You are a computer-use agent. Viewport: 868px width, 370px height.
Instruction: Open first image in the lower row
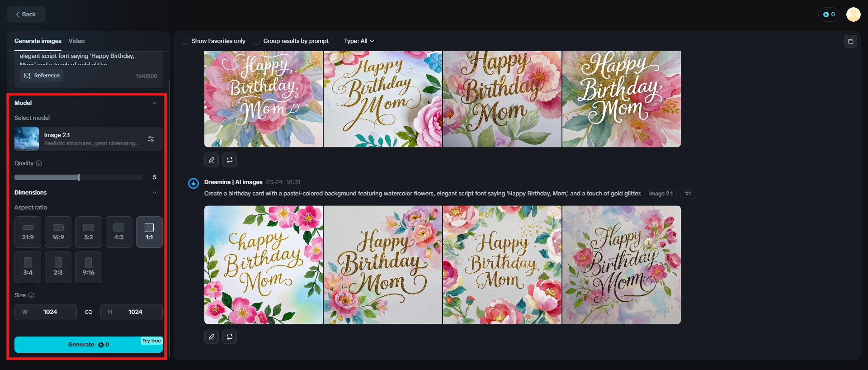pos(264,265)
